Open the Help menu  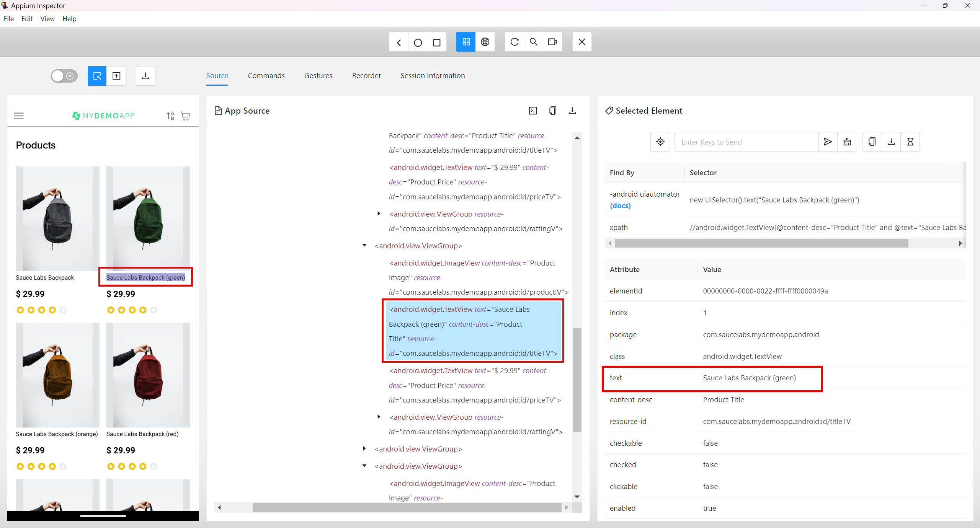69,19
